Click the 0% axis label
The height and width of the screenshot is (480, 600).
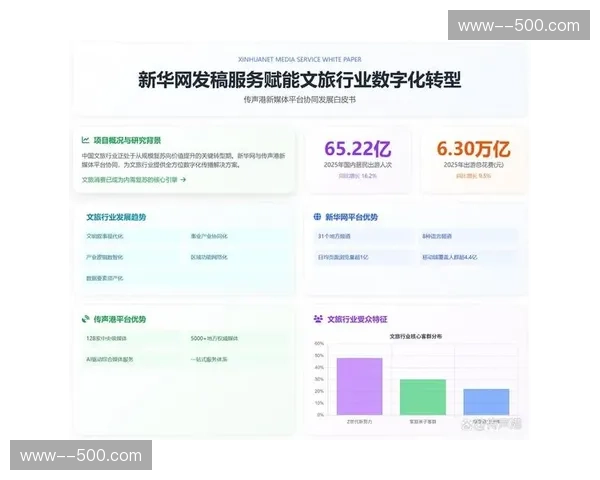pos(320,415)
